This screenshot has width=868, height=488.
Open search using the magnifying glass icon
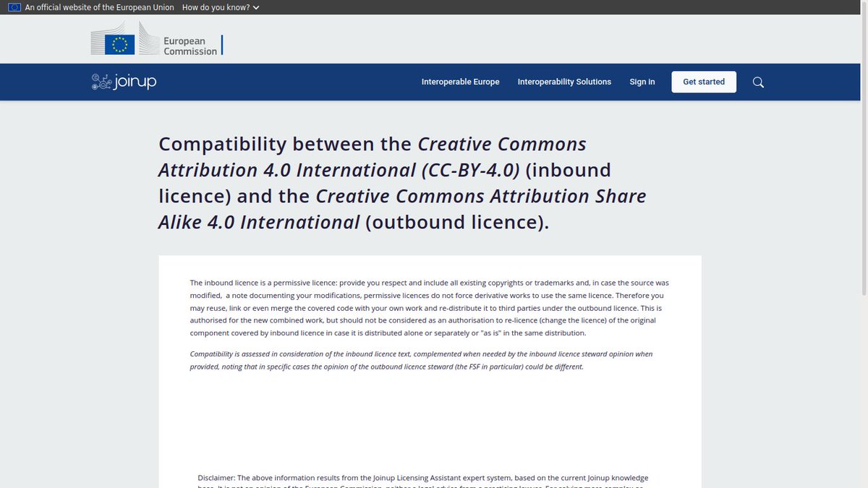(757, 82)
